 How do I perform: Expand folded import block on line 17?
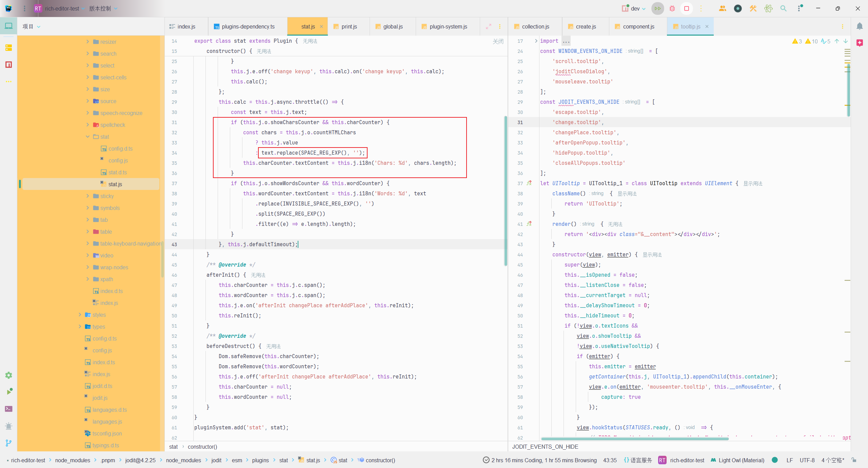(536, 41)
